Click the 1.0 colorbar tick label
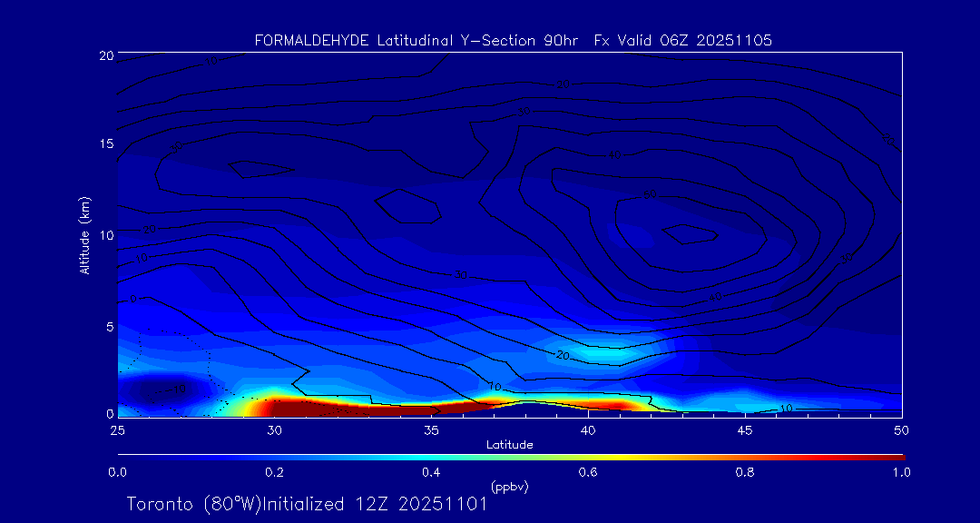The image size is (980, 523). tap(902, 472)
